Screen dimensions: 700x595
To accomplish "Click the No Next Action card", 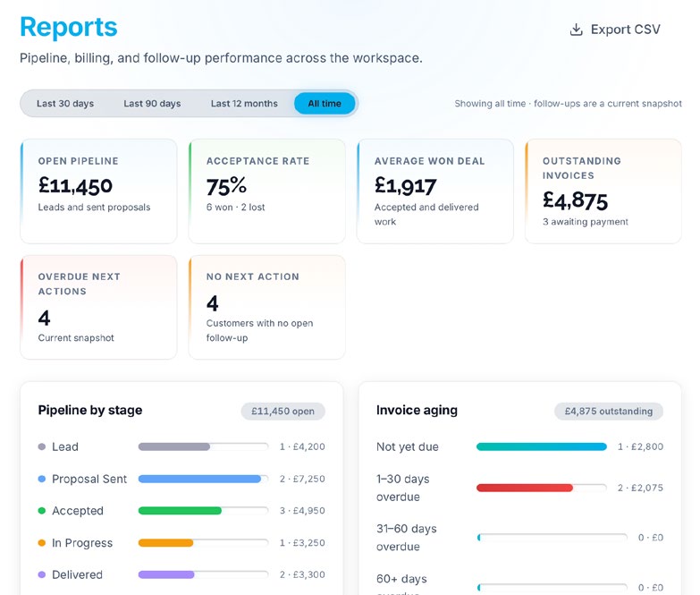I will (x=267, y=307).
